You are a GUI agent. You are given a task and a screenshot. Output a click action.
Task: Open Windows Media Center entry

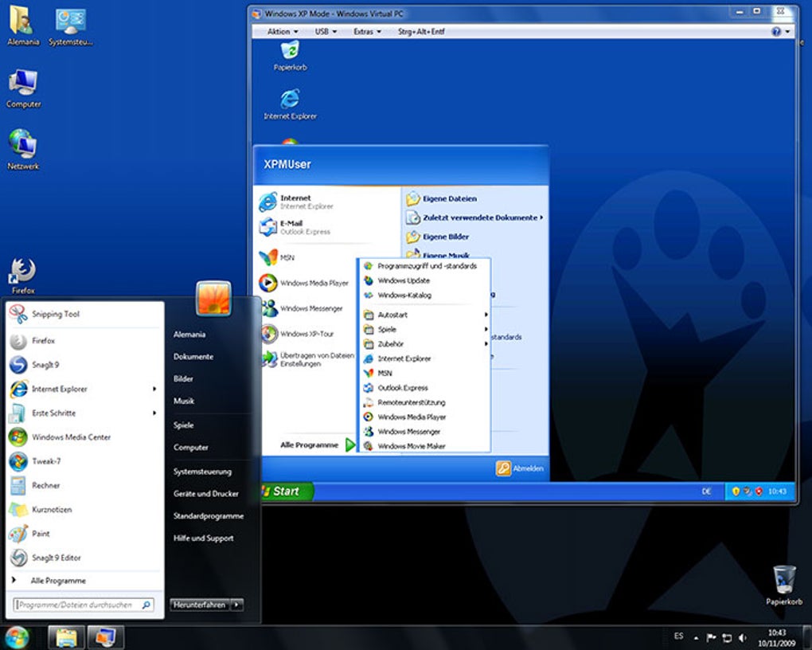[x=71, y=437]
